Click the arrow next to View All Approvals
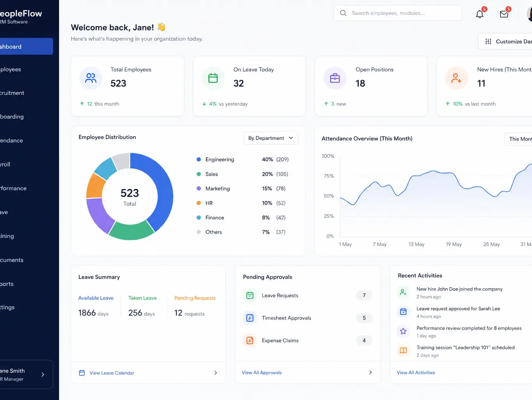 pyautogui.click(x=370, y=373)
